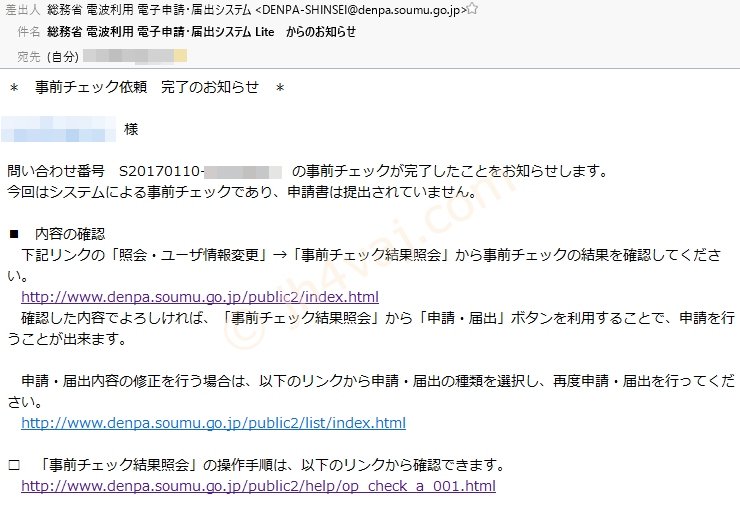Image resolution: width=740 pixels, height=516 pixels.
Task: Click the blurred recipient address after 宛先
Action: [135, 56]
